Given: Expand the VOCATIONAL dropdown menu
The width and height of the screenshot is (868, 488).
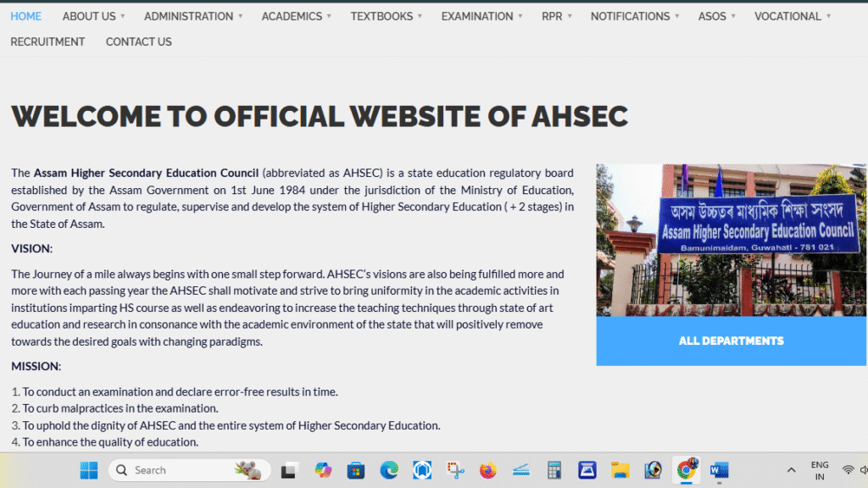Looking at the screenshot, I should (793, 17).
